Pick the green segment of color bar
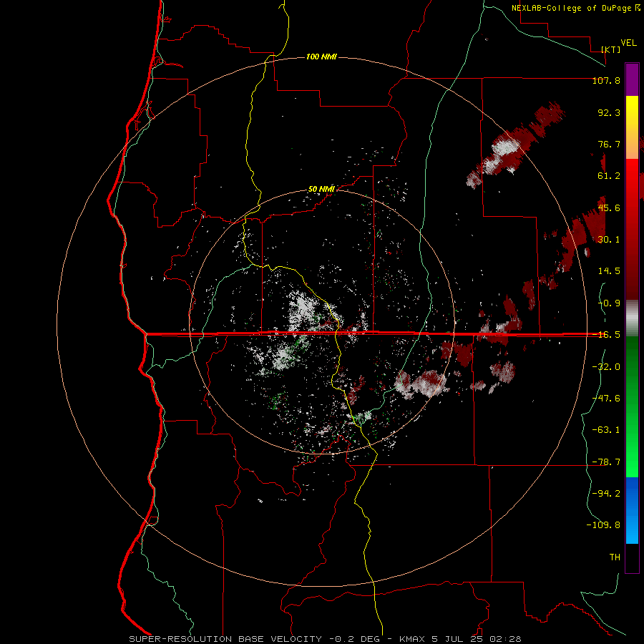The image size is (644, 644). click(632, 406)
